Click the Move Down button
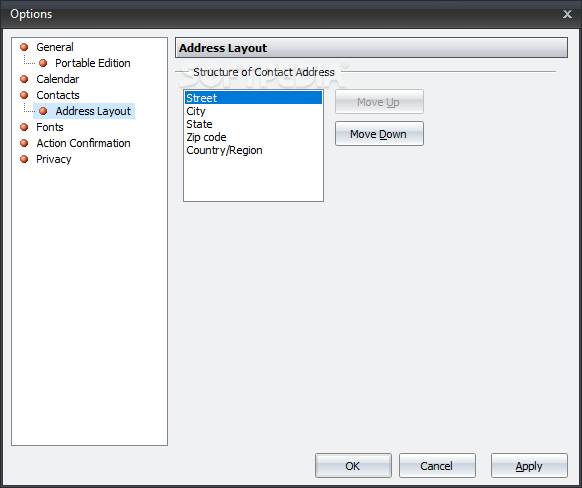The height and width of the screenshot is (488, 582). [379, 134]
